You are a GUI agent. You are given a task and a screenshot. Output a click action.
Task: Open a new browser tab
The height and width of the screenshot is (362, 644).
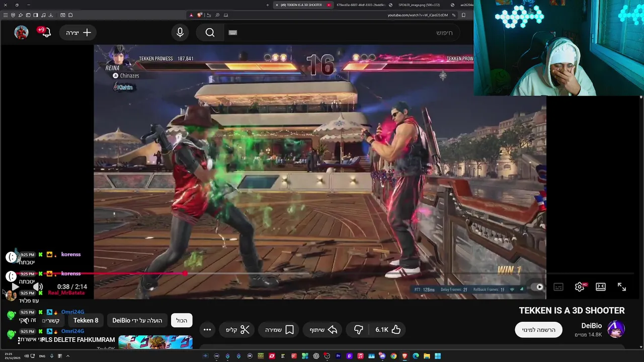pos(268,5)
